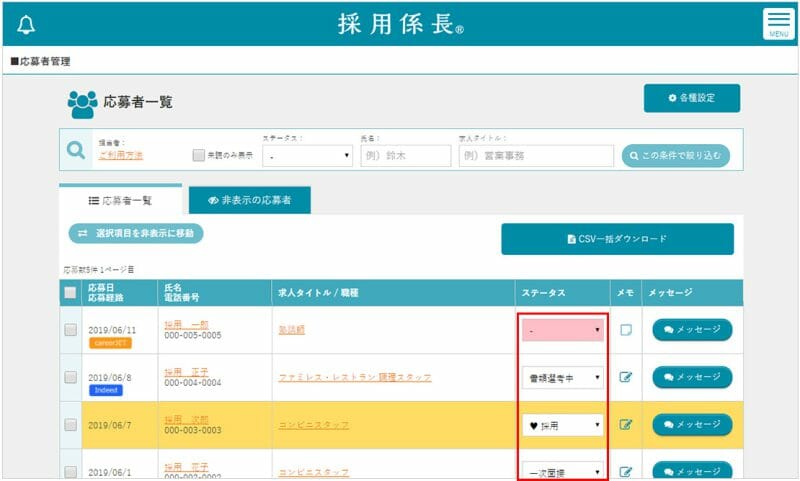Viewport: 800px width, 481px height.
Task: Open applicant name link in 2019/06/1 row
Action: coord(186,467)
